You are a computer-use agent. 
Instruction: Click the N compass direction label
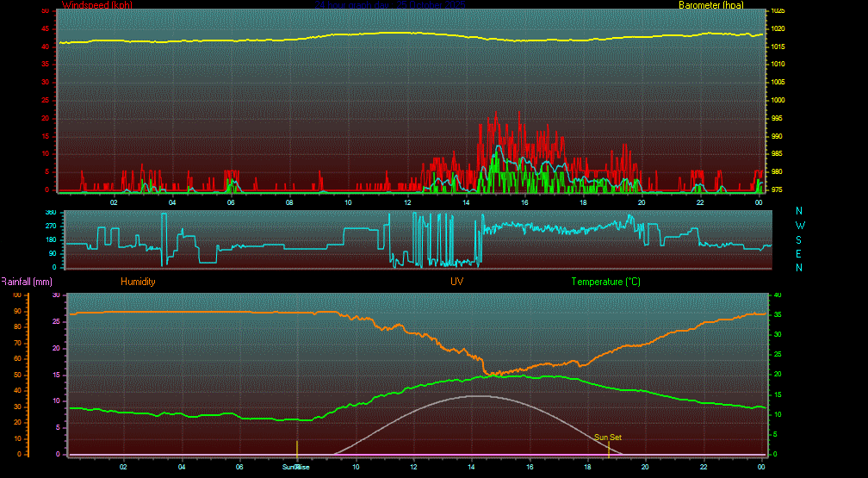pyautogui.click(x=799, y=211)
